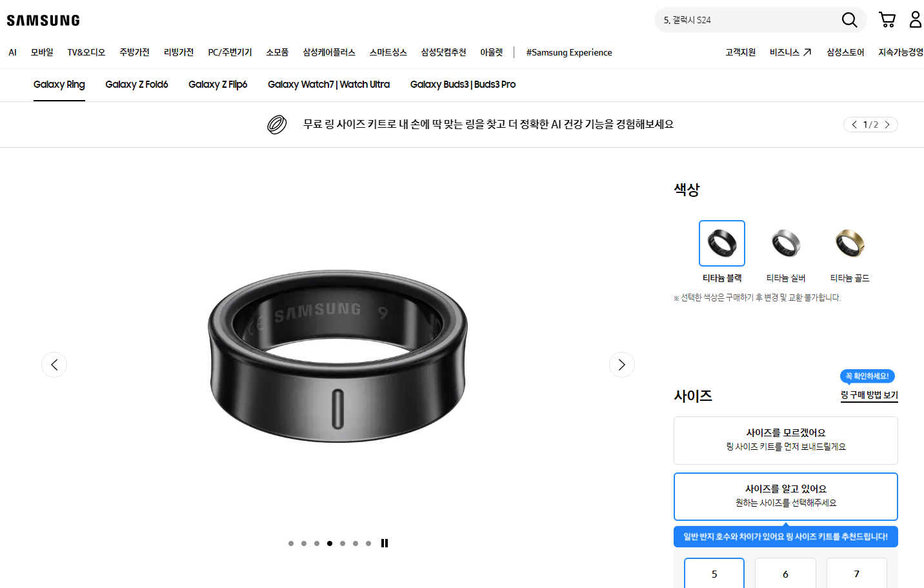This screenshot has width=924, height=588.
Task: Select the seventh carousel dot
Action: tap(368, 543)
